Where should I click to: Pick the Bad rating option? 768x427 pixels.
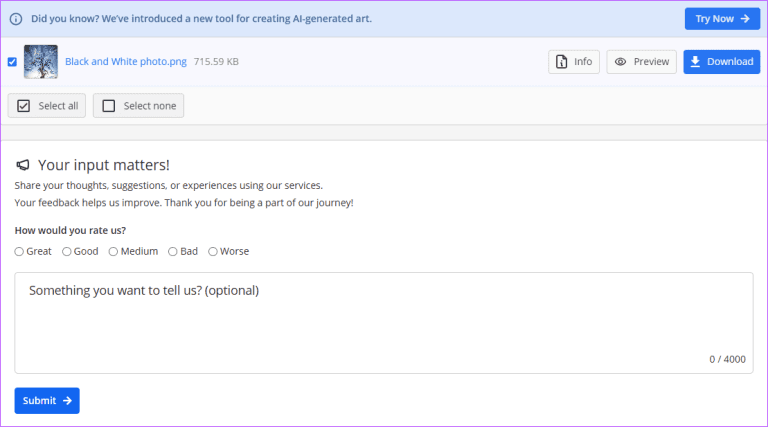point(173,251)
